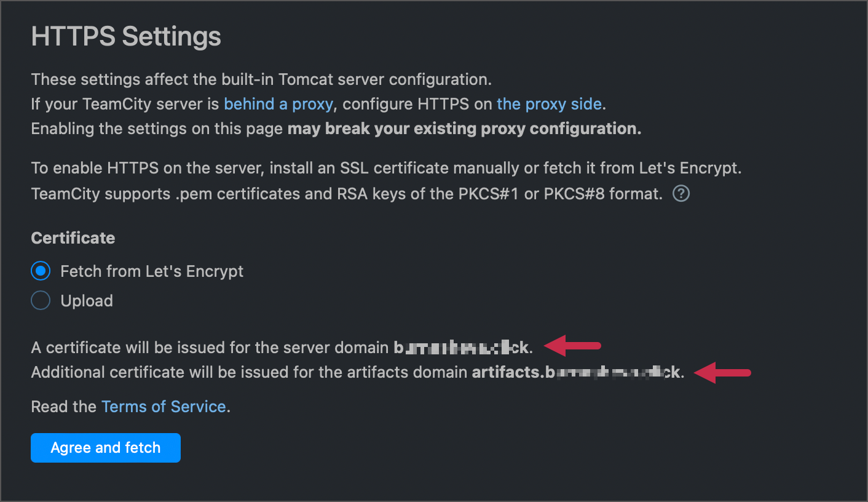This screenshot has width=868, height=502.
Task: Click Agree and fetch to request certificate
Action: (x=105, y=447)
